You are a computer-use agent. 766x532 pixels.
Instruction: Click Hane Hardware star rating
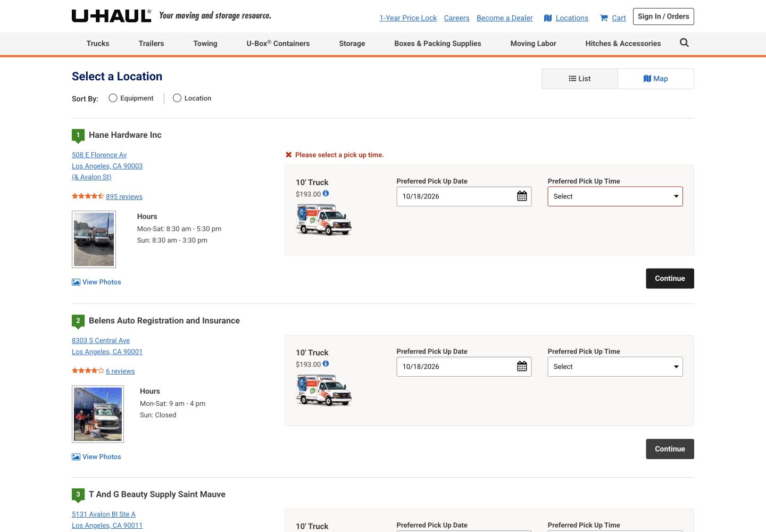click(x=88, y=196)
